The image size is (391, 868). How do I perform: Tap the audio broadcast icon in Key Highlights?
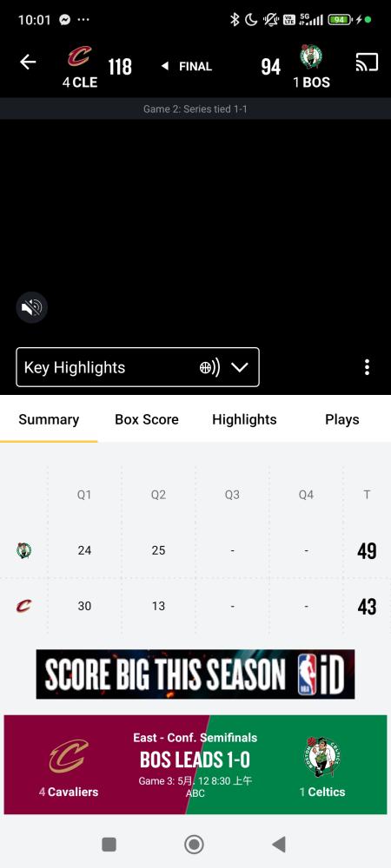pos(210,367)
